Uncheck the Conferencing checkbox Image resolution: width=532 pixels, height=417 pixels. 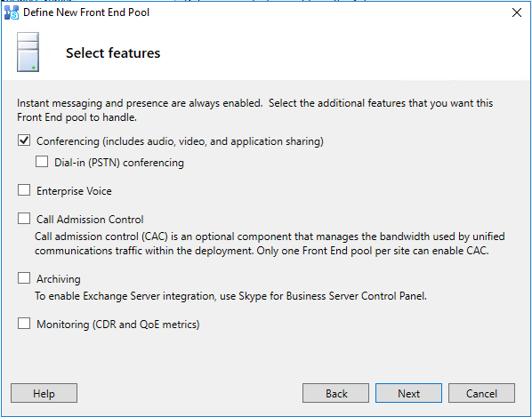tap(24, 140)
